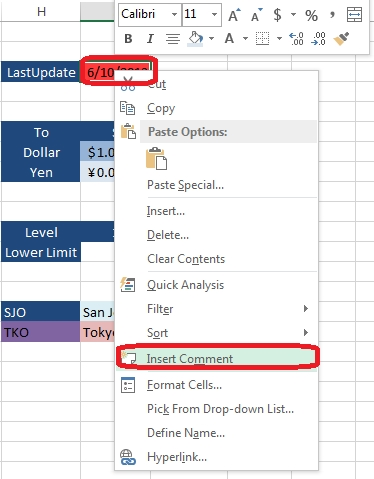The height and width of the screenshot is (479, 374).
Task: Click the Dollar row label cell
Action: (x=41, y=152)
